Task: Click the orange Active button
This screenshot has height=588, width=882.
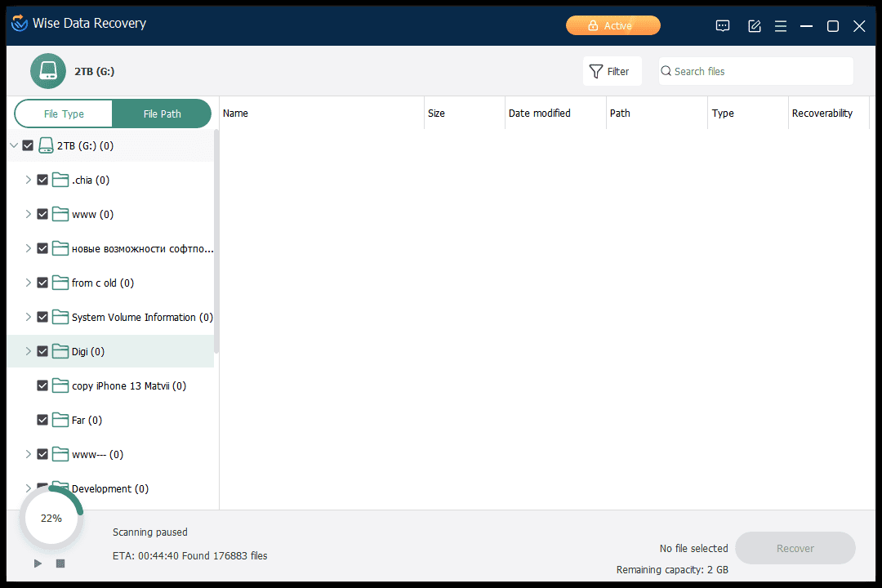Action: [613, 26]
